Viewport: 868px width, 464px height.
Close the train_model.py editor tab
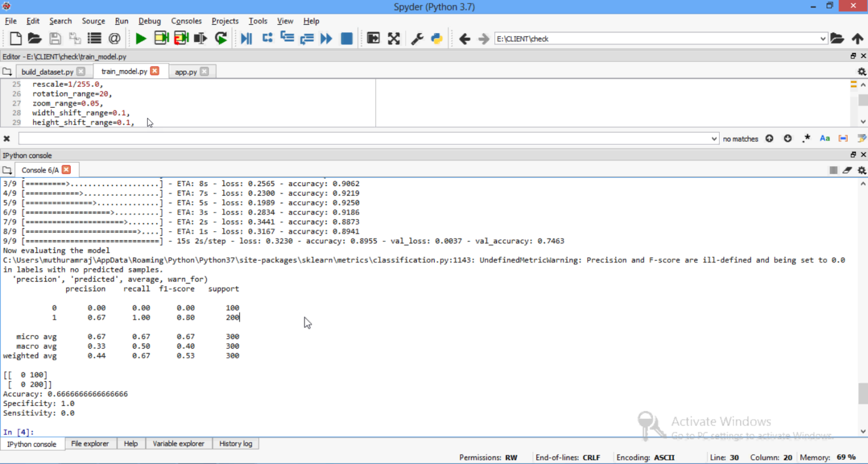[155, 71]
